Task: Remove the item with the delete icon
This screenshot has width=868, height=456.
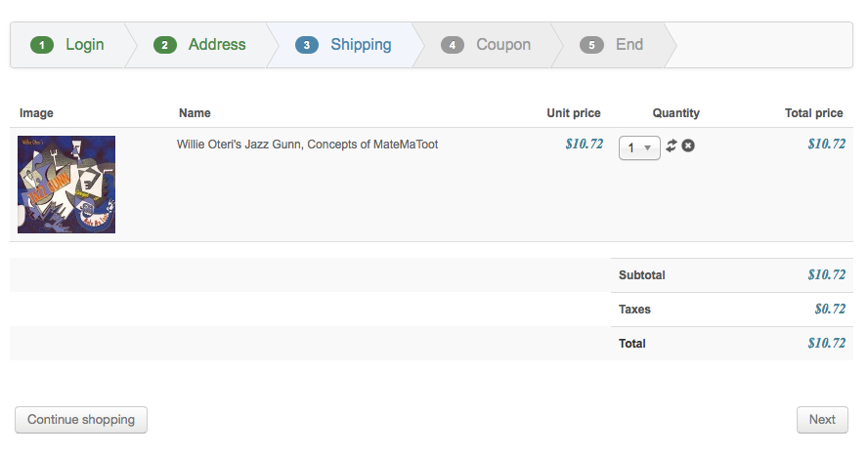Action: (x=688, y=146)
